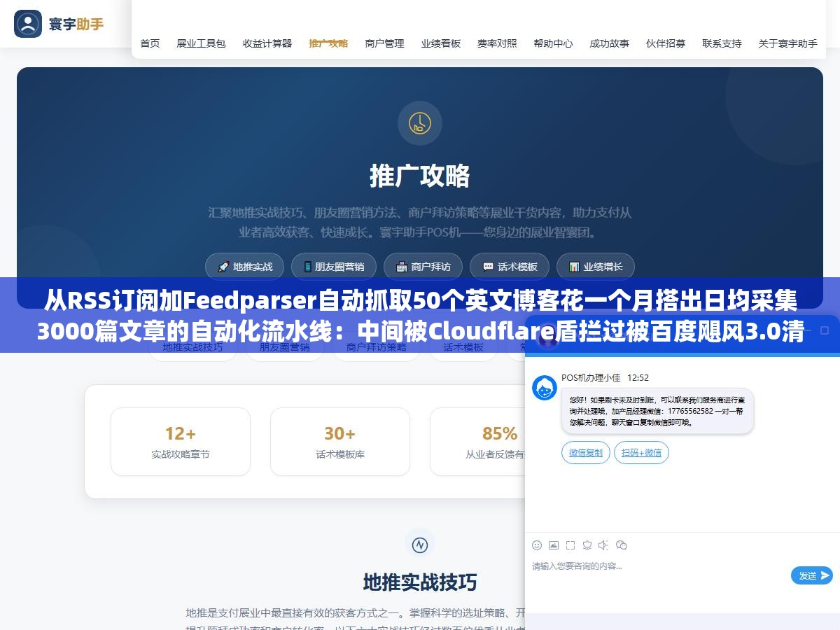Click the 85% 从业者反馈 stat card
Image resolution: width=840 pixels, height=630 pixels.
477,442
